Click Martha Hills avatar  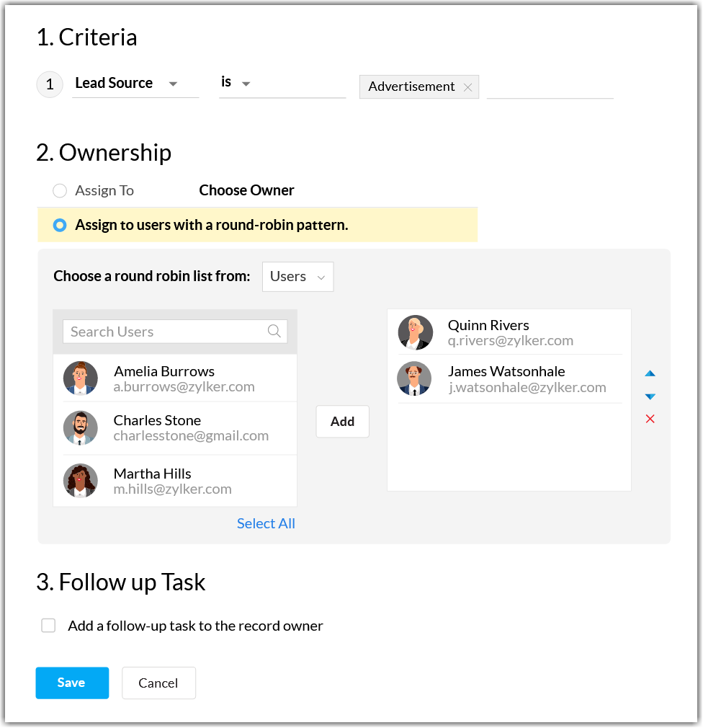click(80, 481)
